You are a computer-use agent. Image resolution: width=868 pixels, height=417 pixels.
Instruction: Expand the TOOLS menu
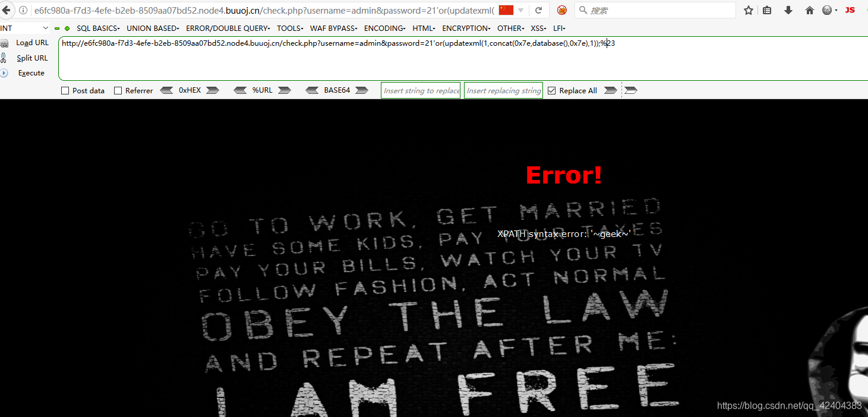(x=290, y=29)
